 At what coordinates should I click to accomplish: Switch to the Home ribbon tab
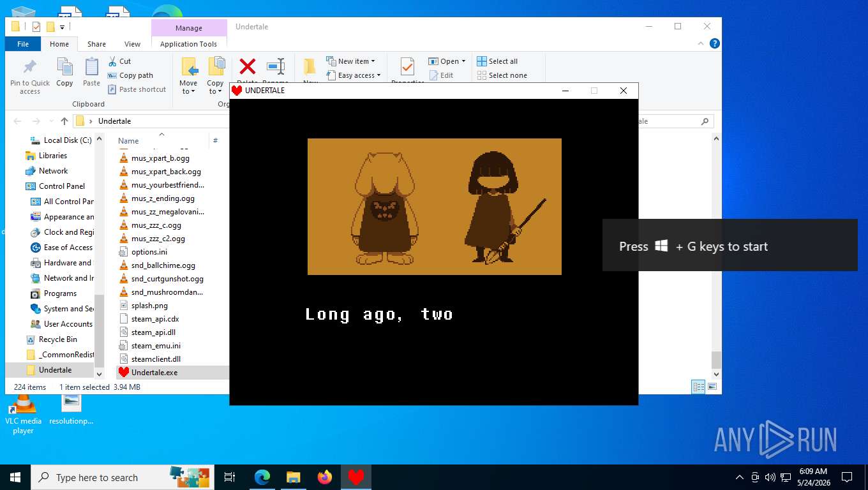[59, 44]
